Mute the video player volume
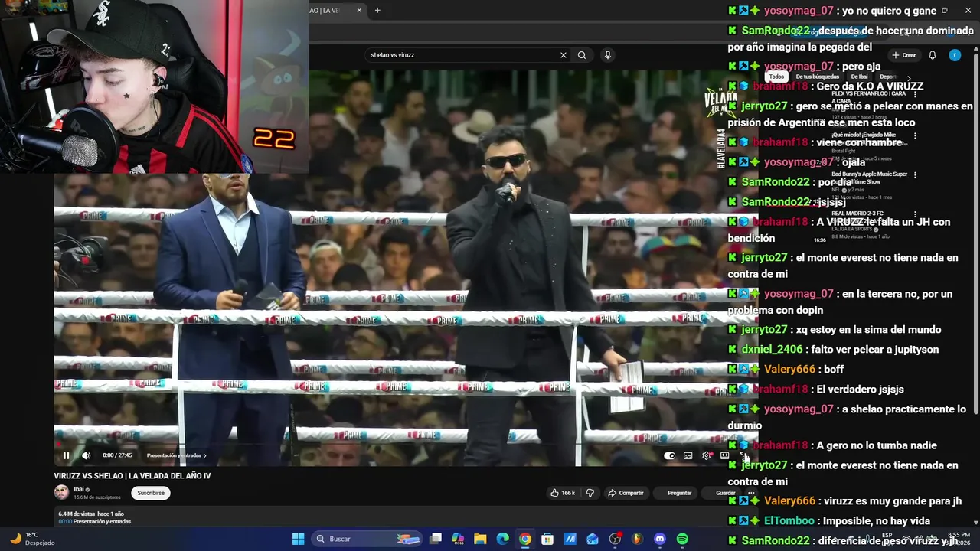The height and width of the screenshot is (551, 980). coord(86,455)
